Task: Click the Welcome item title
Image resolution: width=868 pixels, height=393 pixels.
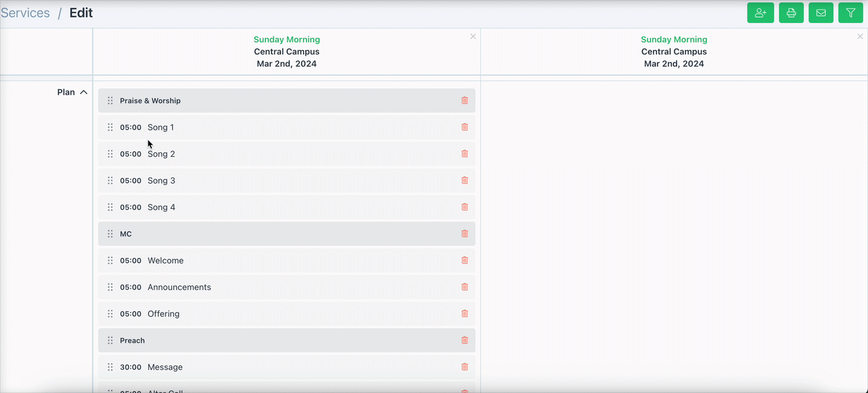Action: pyautogui.click(x=165, y=260)
